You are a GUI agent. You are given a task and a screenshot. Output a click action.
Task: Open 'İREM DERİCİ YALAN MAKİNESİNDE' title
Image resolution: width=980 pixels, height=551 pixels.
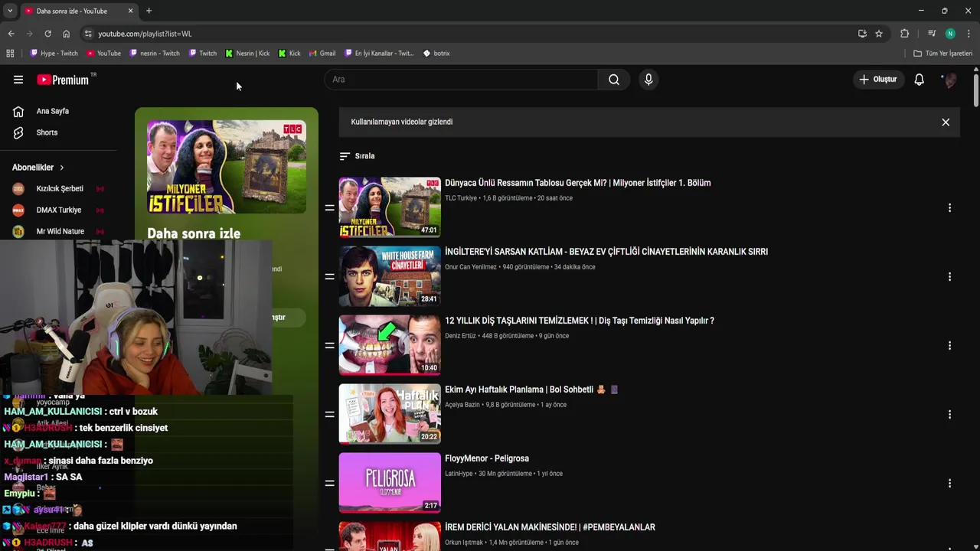tap(550, 527)
